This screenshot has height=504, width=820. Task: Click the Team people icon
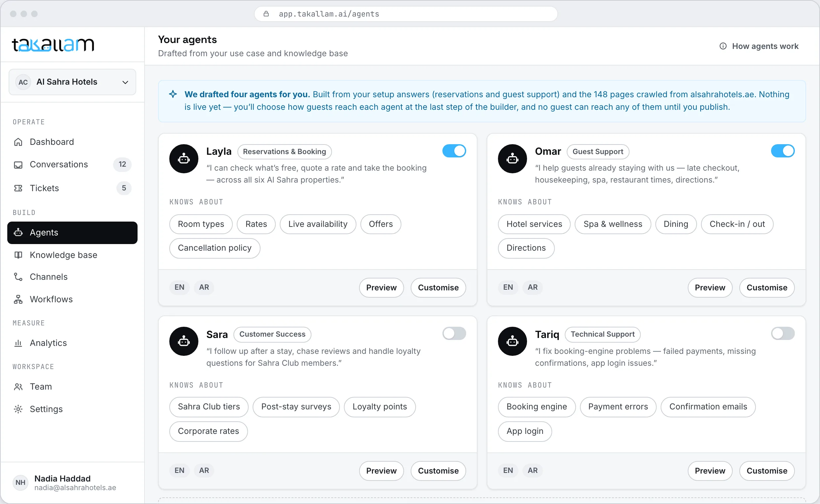[x=18, y=387]
